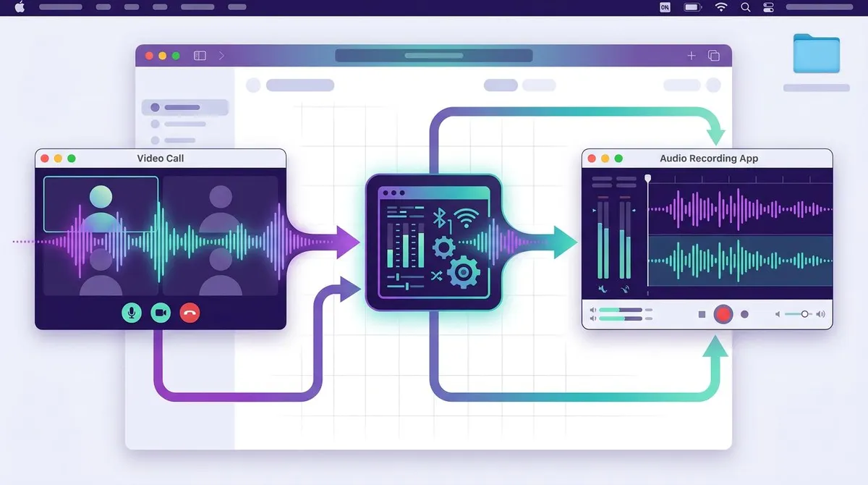This screenshot has width=868, height=485.
Task: Expand the chevron next to sidebar button
Action: click(x=221, y=56)
